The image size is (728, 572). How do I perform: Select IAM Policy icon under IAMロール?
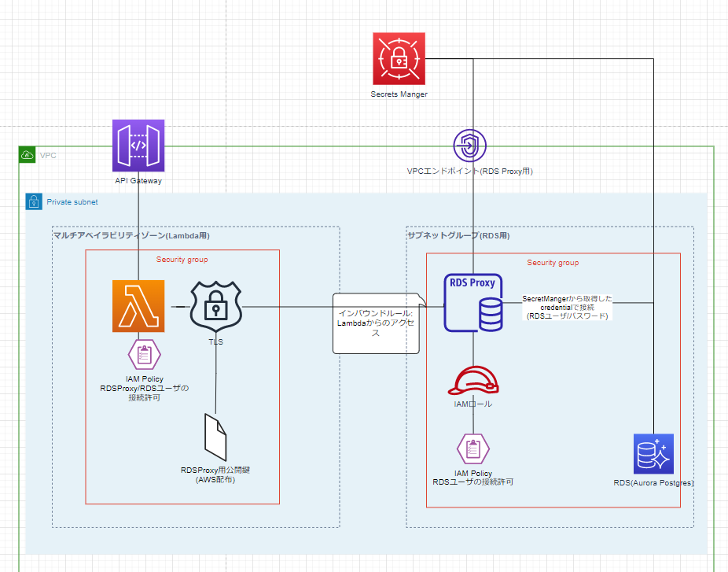pos(473,448)
